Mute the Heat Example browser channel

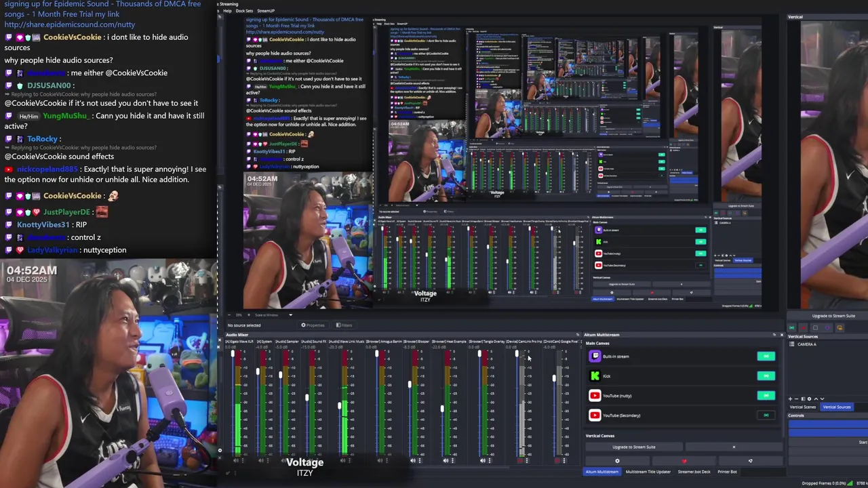coord(446,460)
